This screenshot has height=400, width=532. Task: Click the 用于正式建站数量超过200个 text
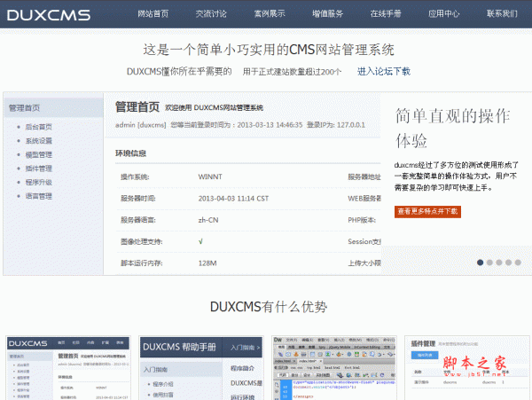(292, 72)
